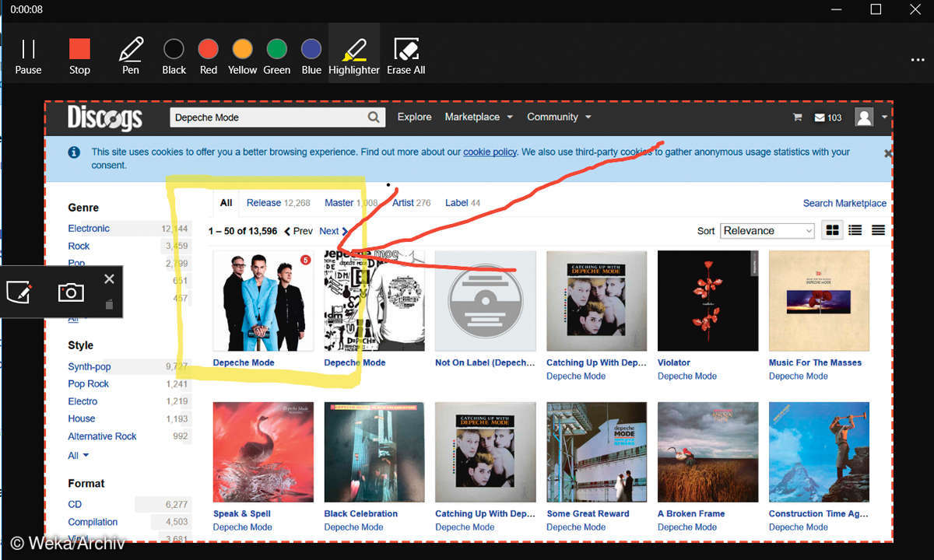Stop the recording
The image size is (934, 560).
(x=79, y=56)
